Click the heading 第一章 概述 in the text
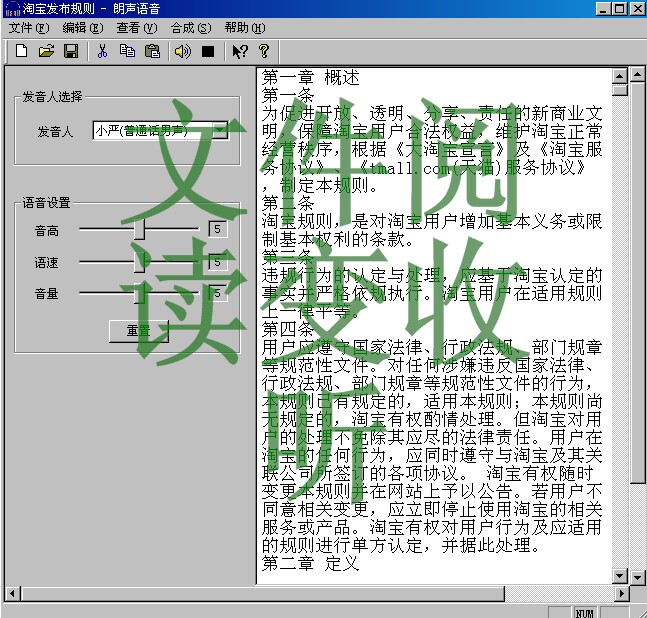 point(311,77)
